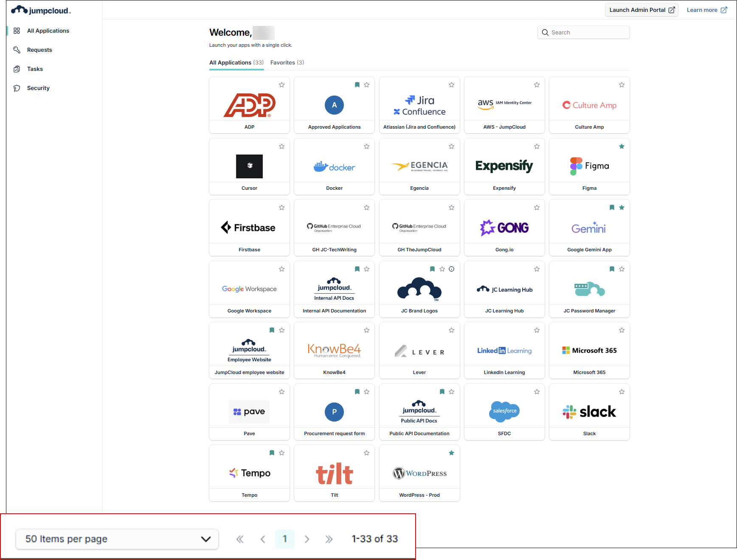This screenshot has width=737, height=560.
Task: Open the Gong.io application tile
Action: [504, 228]
